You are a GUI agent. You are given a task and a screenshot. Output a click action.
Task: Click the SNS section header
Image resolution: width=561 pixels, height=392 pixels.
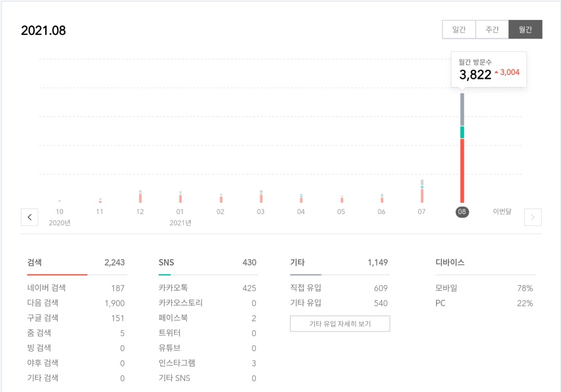pos(166,263)
